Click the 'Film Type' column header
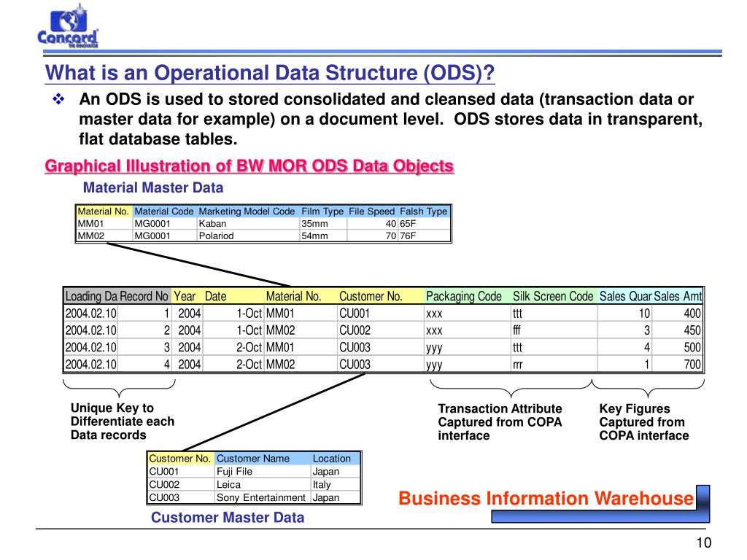 (322, 211)
